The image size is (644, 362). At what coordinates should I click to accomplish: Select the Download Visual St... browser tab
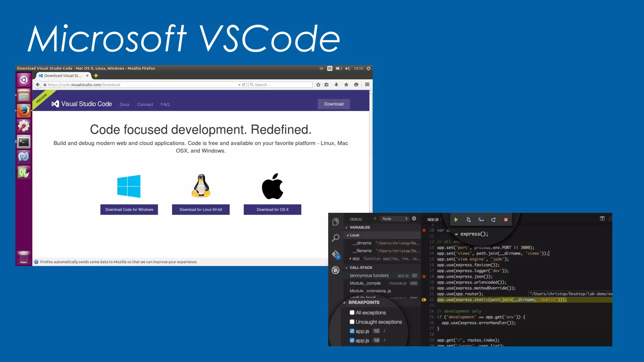click(64, 76)
